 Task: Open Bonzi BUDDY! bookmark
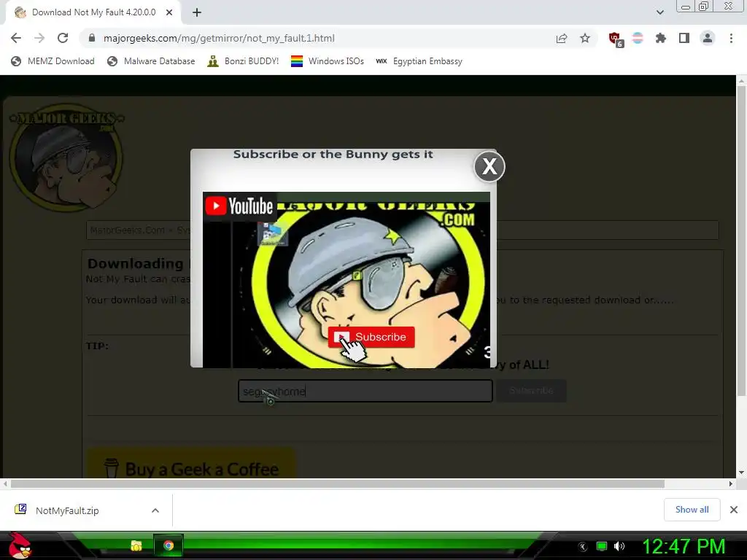pos(243,61)
